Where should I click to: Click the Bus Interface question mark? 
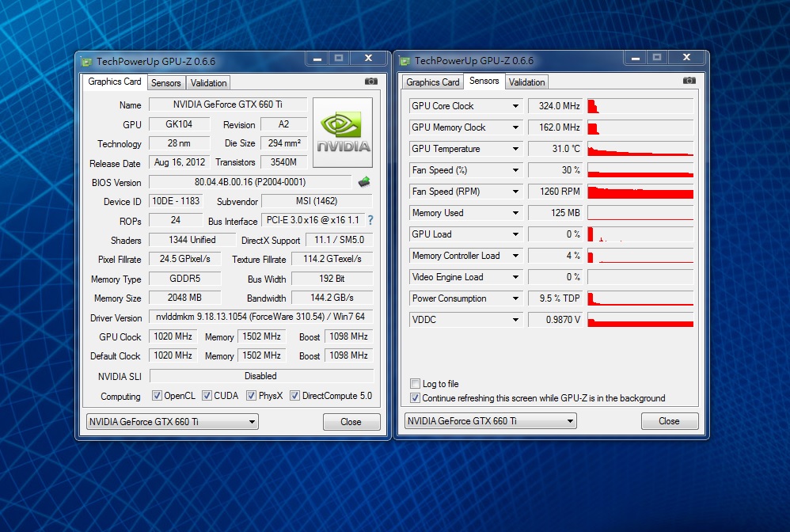click(370, 220)
